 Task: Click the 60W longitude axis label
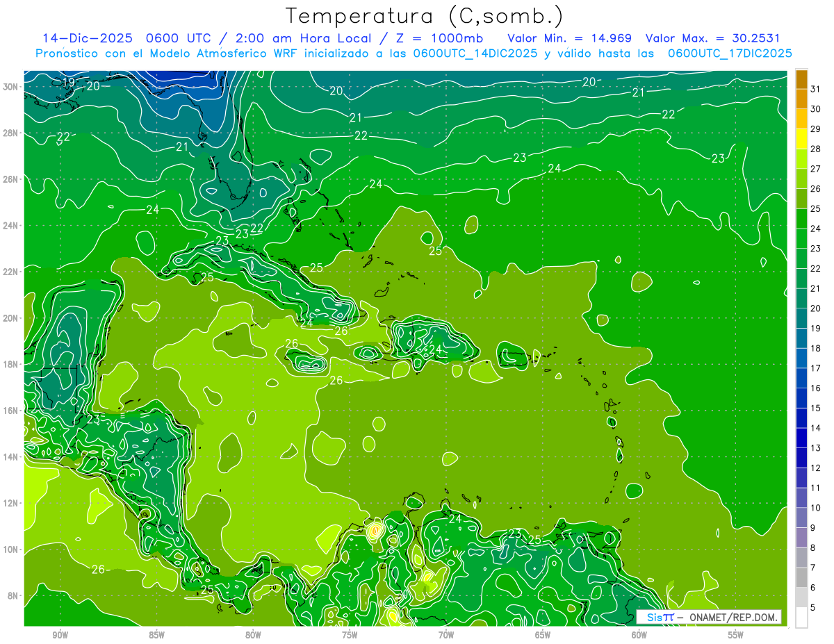click(639, 635)
